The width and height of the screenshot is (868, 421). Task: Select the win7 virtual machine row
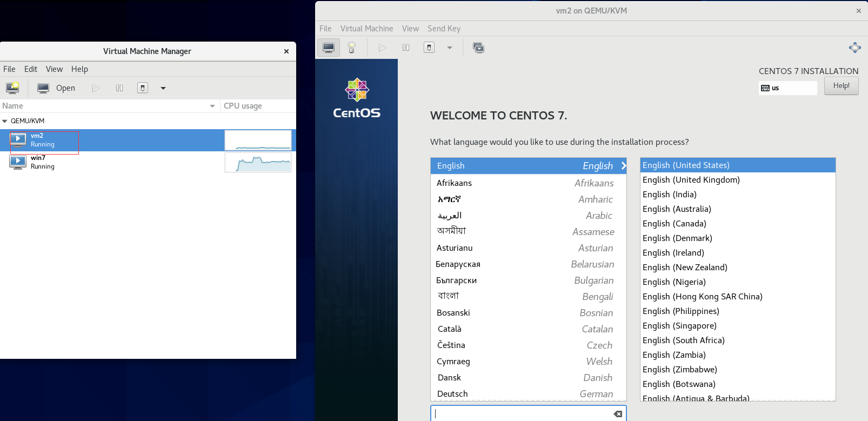(148, 162)
